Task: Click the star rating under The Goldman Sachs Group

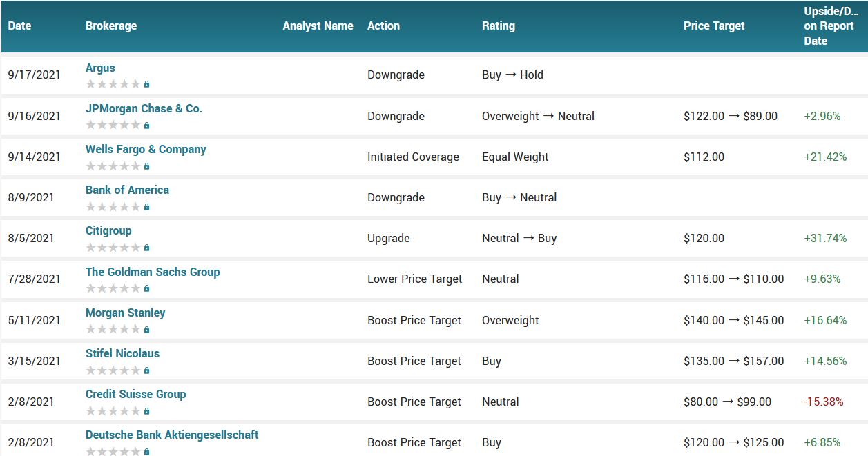Action: (x=113, y=288)
